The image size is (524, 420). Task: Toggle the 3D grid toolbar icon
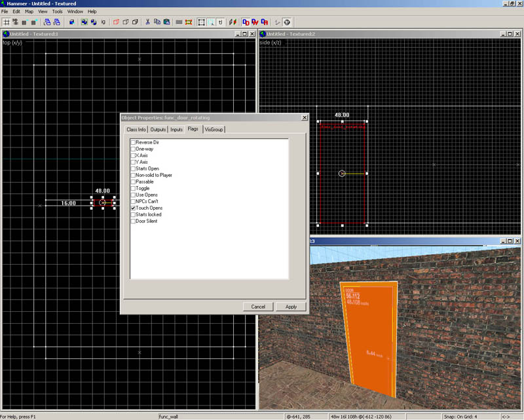click(x=15, y=22)
